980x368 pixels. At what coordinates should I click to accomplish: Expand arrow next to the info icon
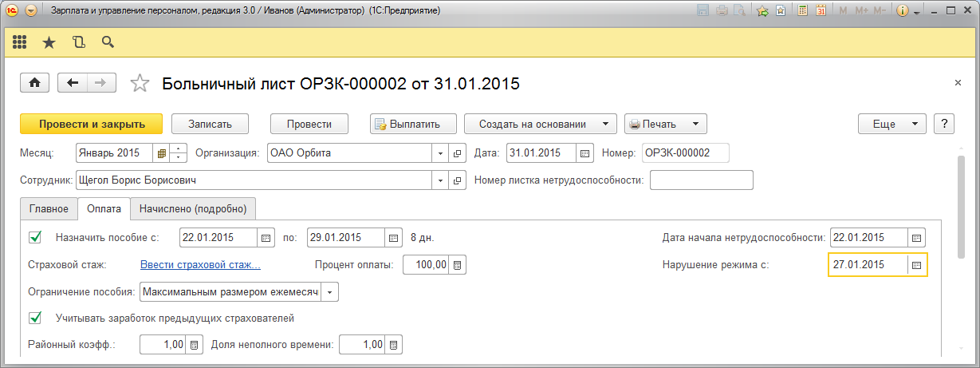point(916,13)
